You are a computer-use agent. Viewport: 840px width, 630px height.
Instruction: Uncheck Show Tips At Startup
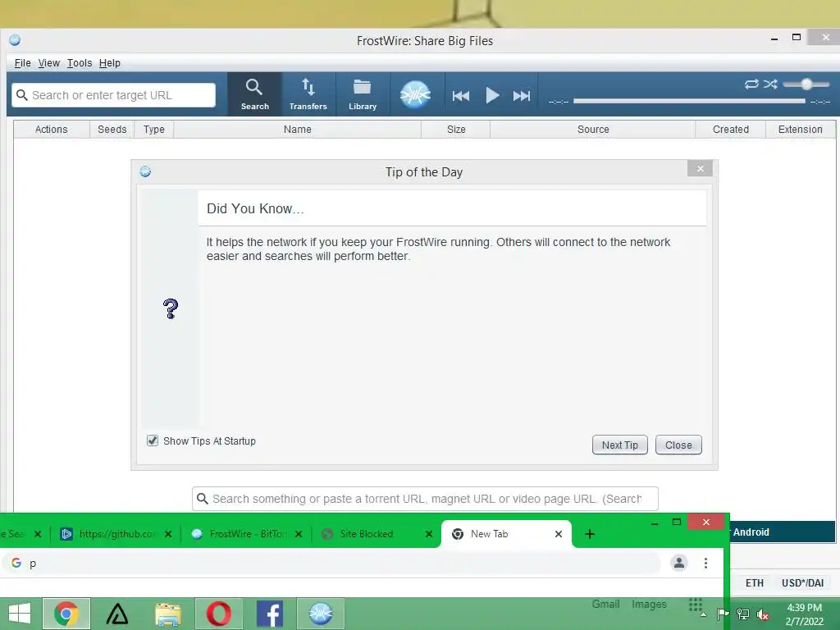[x=153, y=441]
